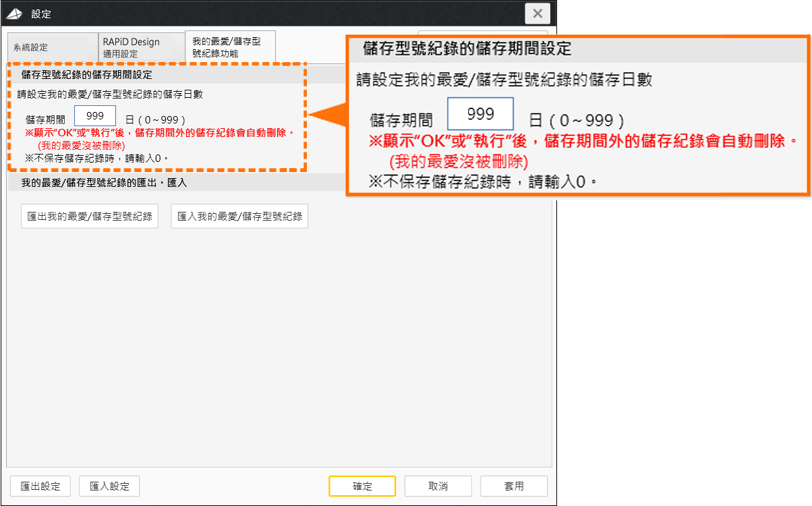Click the app logo in the title bar

(14, 14)
